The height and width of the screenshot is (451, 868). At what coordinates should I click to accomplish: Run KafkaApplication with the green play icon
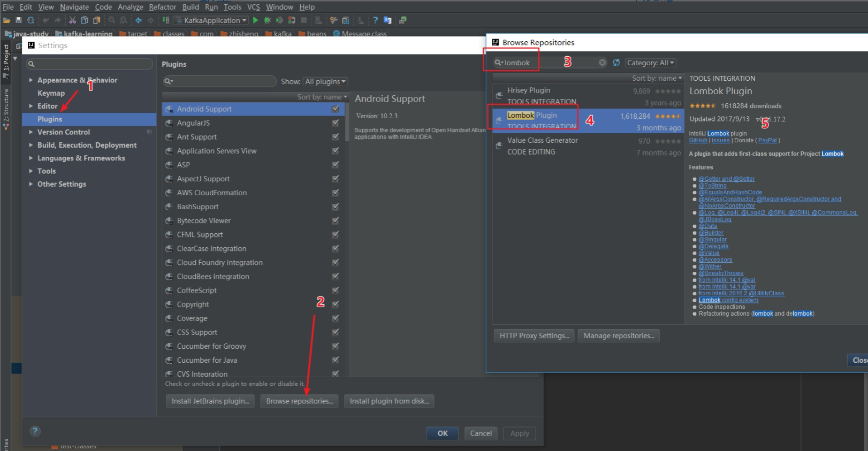pos(256,20)
